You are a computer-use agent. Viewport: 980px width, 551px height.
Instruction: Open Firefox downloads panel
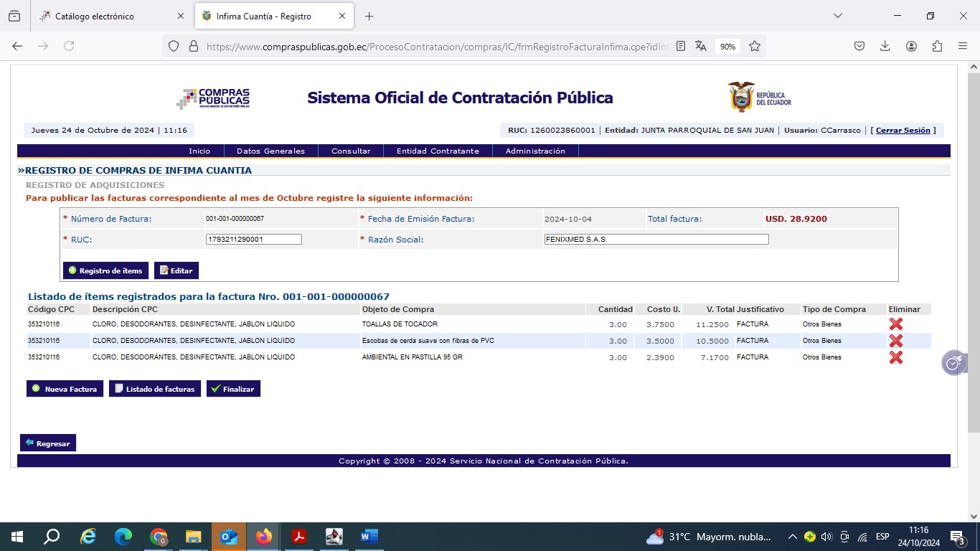click(885, 46)
